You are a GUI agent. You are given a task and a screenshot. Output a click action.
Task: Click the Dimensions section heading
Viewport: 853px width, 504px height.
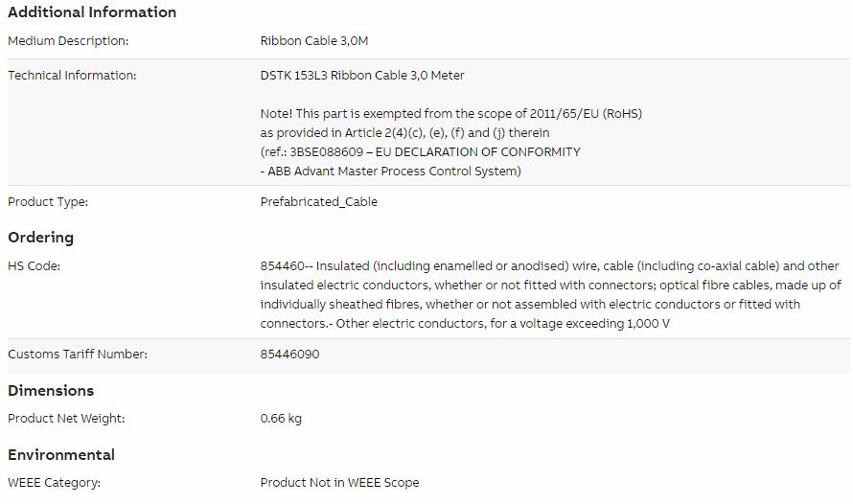coord(51,390)
